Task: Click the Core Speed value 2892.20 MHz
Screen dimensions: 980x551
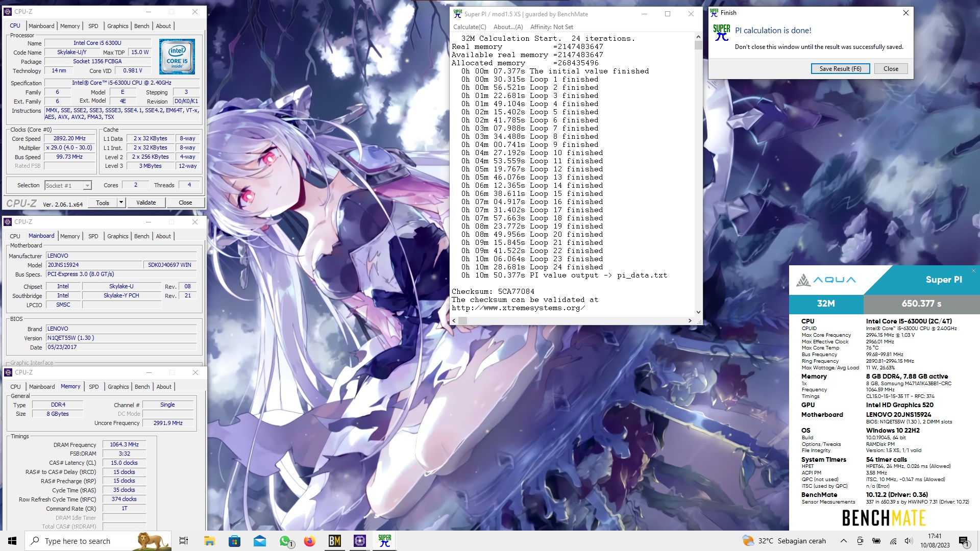Action: click(69, 138)
